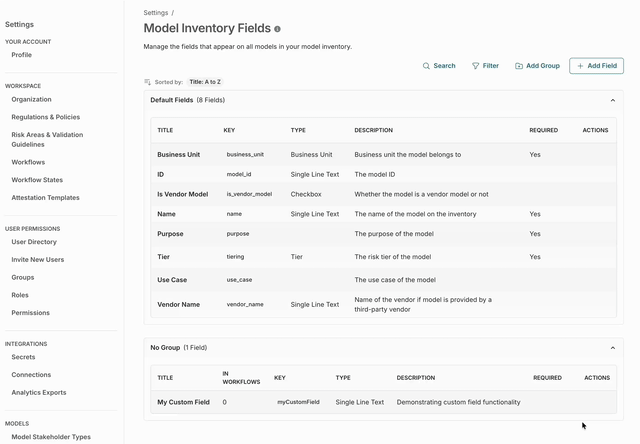Open User Directory page

point(34,242)
